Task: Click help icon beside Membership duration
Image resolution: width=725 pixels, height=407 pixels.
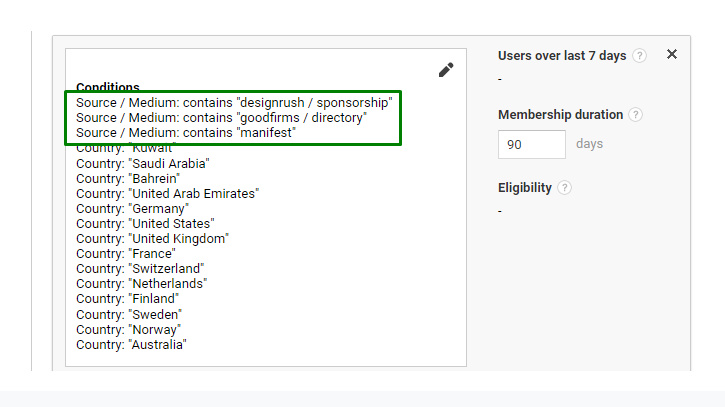Action: pos(636,115)
